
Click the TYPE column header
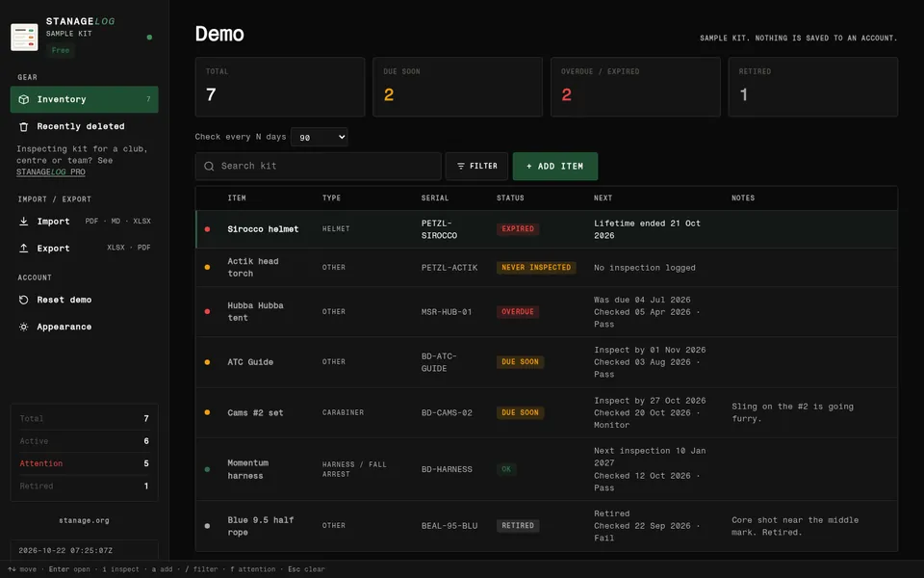point(332,198)
